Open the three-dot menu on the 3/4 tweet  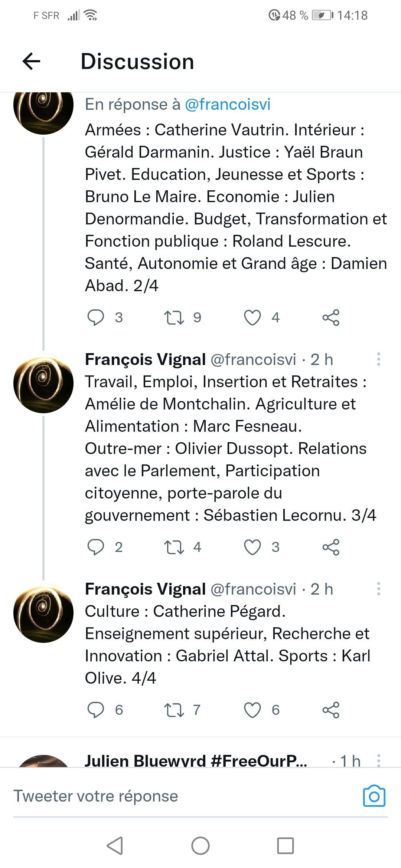tap(378, 359)
